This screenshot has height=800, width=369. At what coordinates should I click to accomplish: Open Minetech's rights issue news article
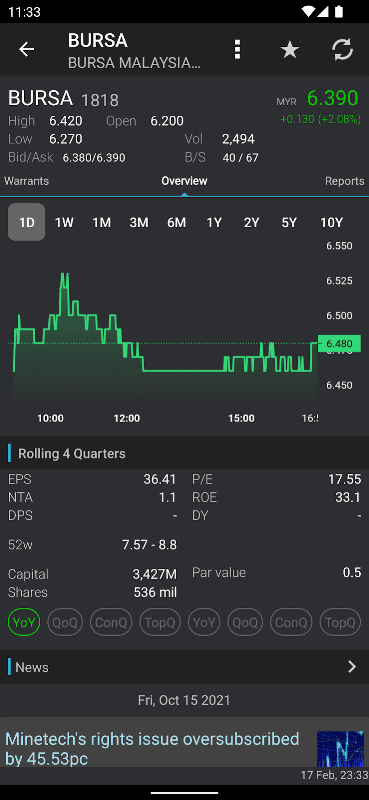tap(152, 748)
